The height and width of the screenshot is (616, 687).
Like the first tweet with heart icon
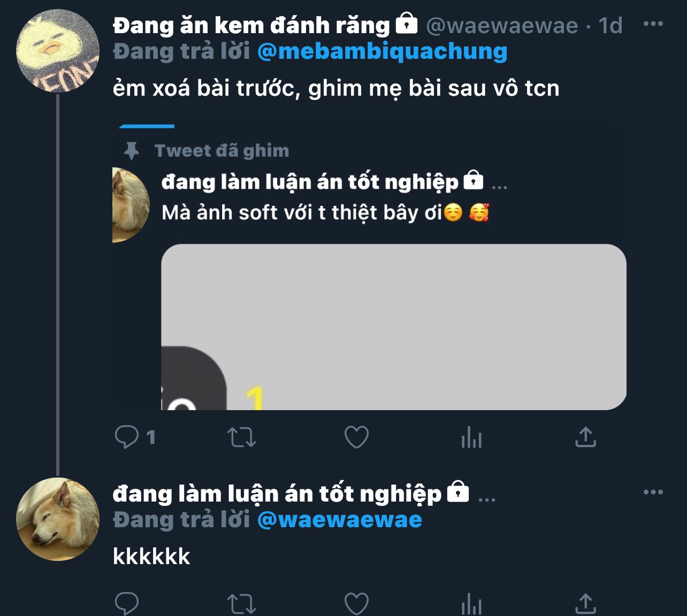click(x=356, y=437)
